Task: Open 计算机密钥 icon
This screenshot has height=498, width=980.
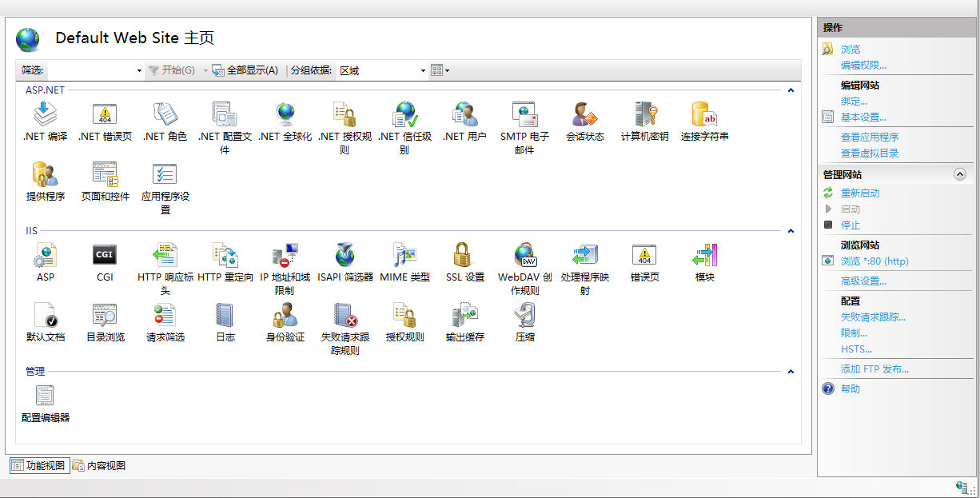Action: pos(644,115)
